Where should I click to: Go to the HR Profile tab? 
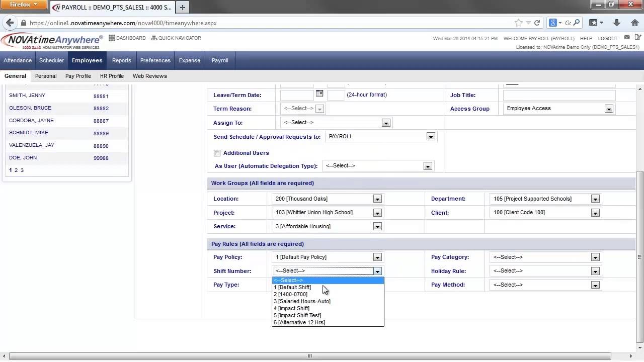click(112, 76)
